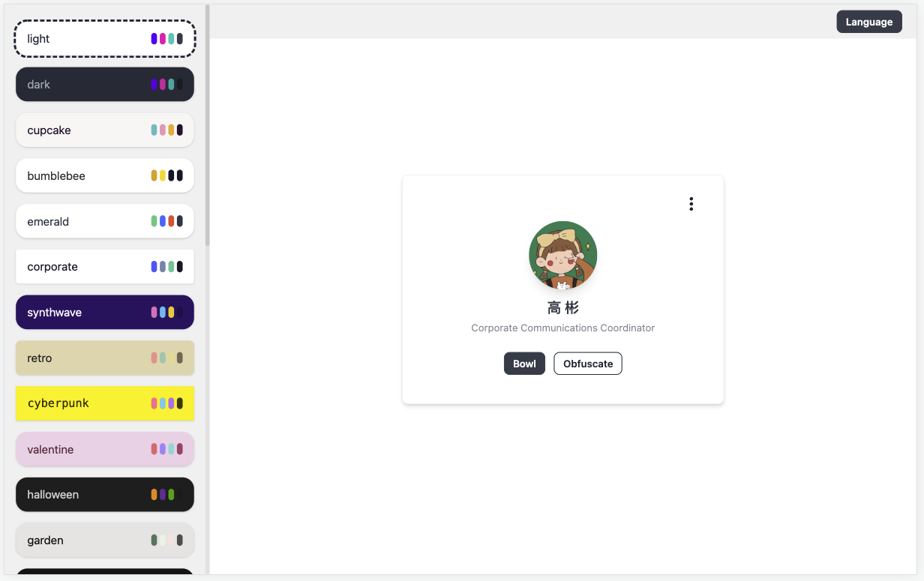Switch to the synthwave theme
924x581 pixels.
tap(105, 313)
